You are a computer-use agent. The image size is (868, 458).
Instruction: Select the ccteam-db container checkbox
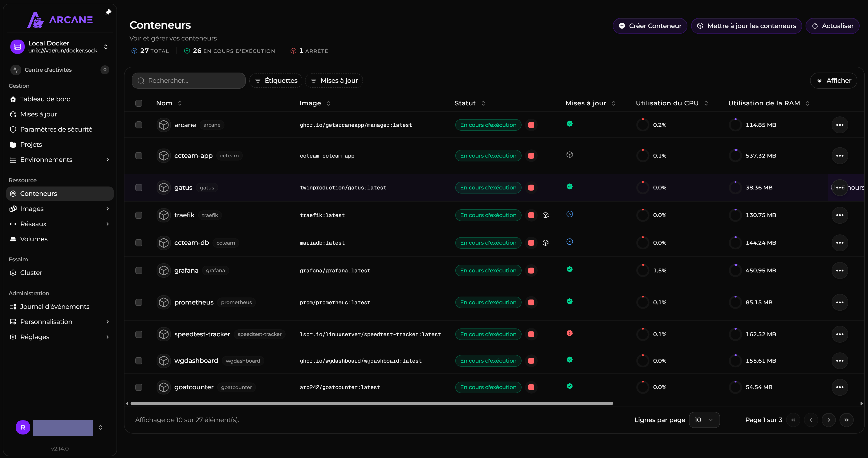pos(139,243)
